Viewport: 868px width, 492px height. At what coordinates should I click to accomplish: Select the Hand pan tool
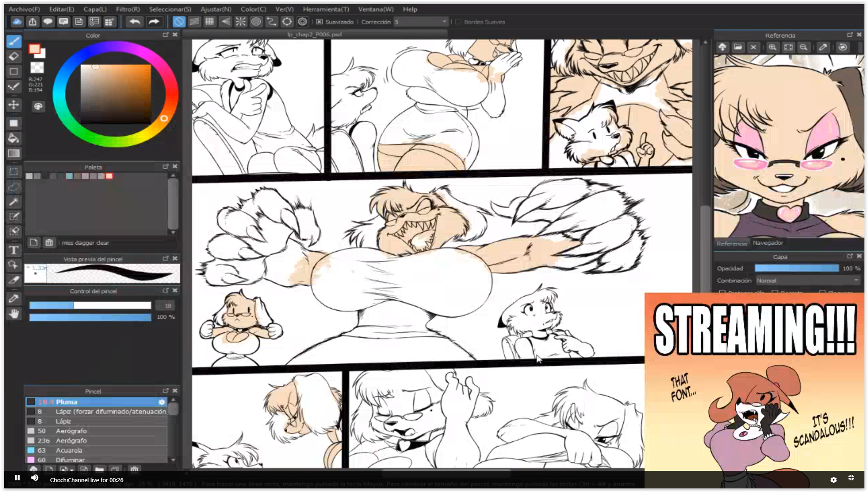[x=13, y=313]
